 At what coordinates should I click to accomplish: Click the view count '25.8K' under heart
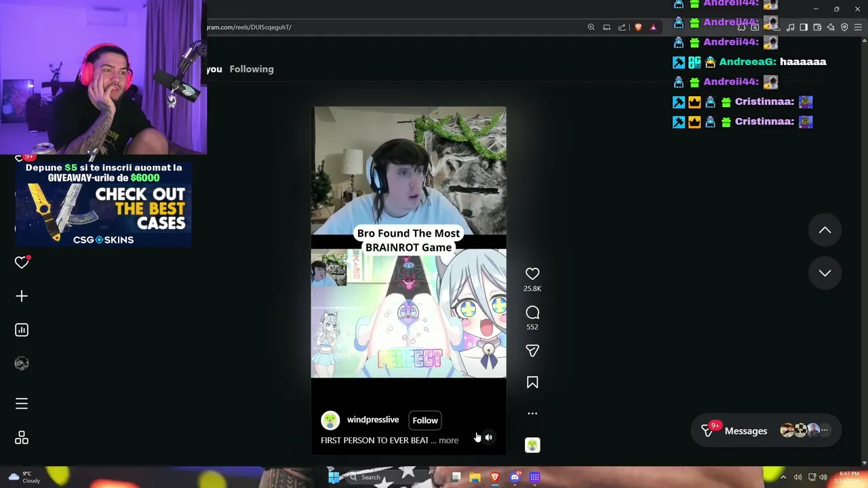tap(532, 289)
